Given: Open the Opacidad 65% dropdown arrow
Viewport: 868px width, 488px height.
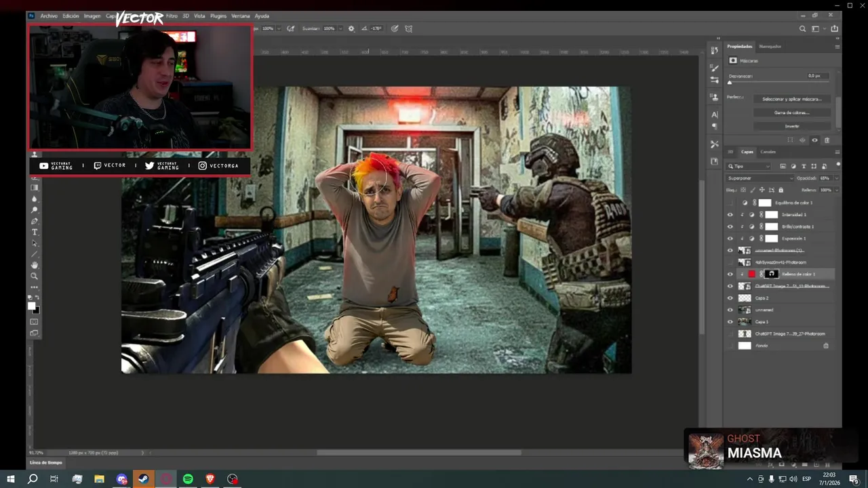Looking at the screenshot, I should click(x=836, y=178).
